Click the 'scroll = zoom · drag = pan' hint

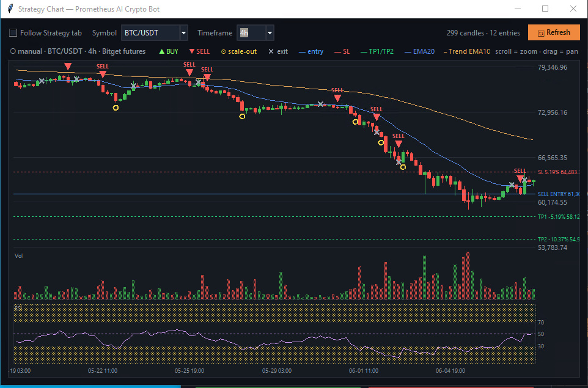(x=536, y=52)
